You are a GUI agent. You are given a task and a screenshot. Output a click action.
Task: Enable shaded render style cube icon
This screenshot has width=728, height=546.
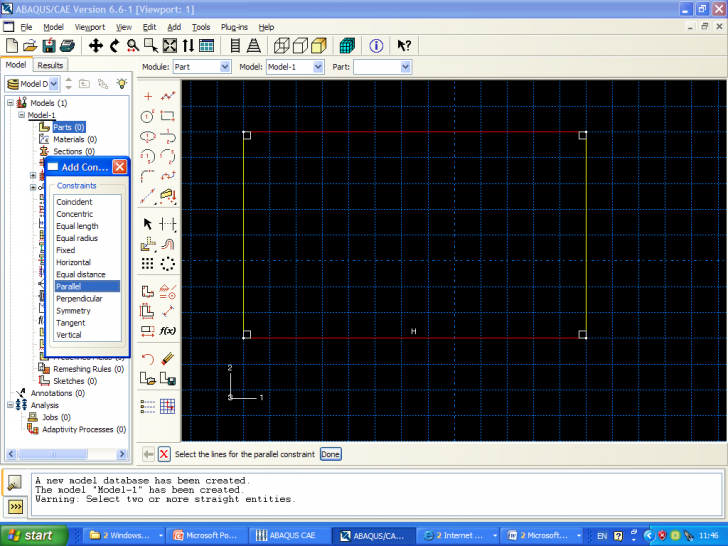(318, 46)
